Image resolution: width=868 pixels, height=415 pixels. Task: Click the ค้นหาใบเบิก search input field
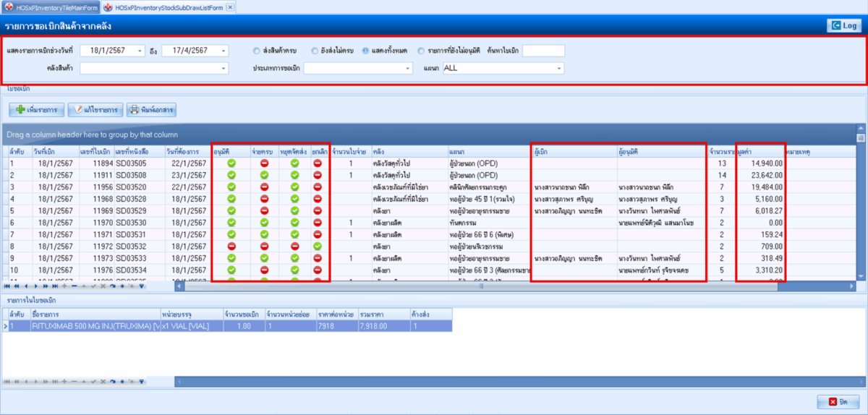(542, 51)
